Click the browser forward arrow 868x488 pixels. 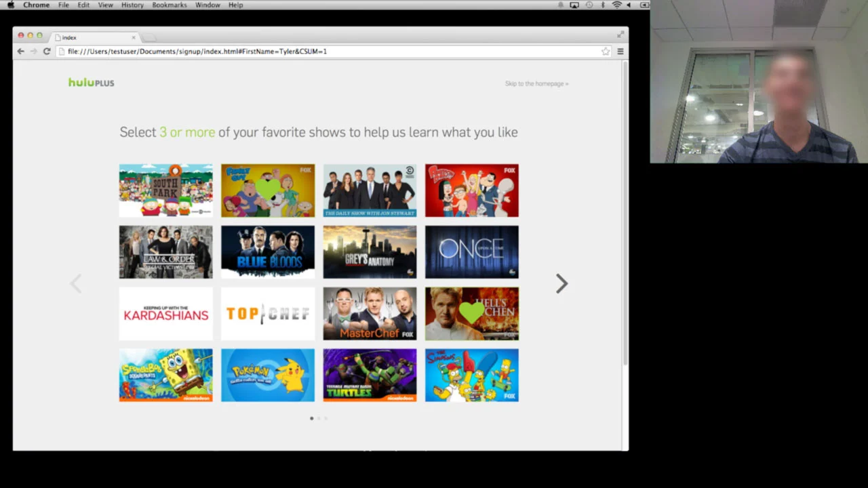[33, 51]
